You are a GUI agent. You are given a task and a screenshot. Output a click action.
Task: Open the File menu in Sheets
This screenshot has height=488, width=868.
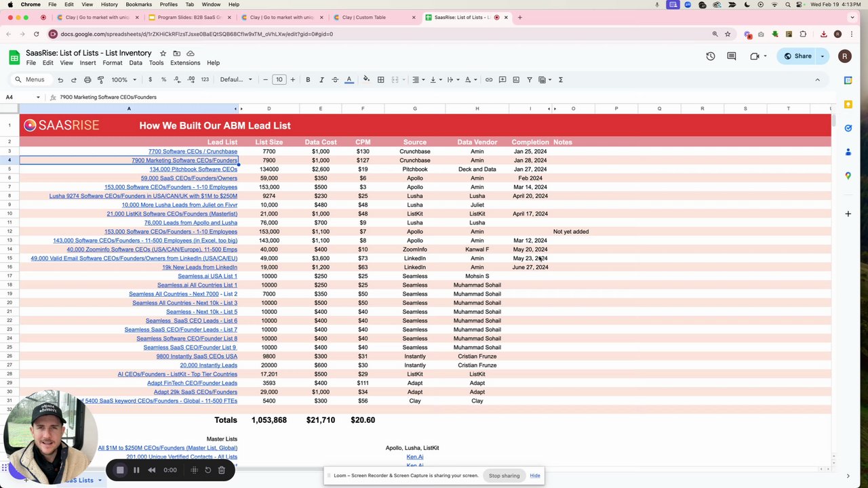point(31,63)
